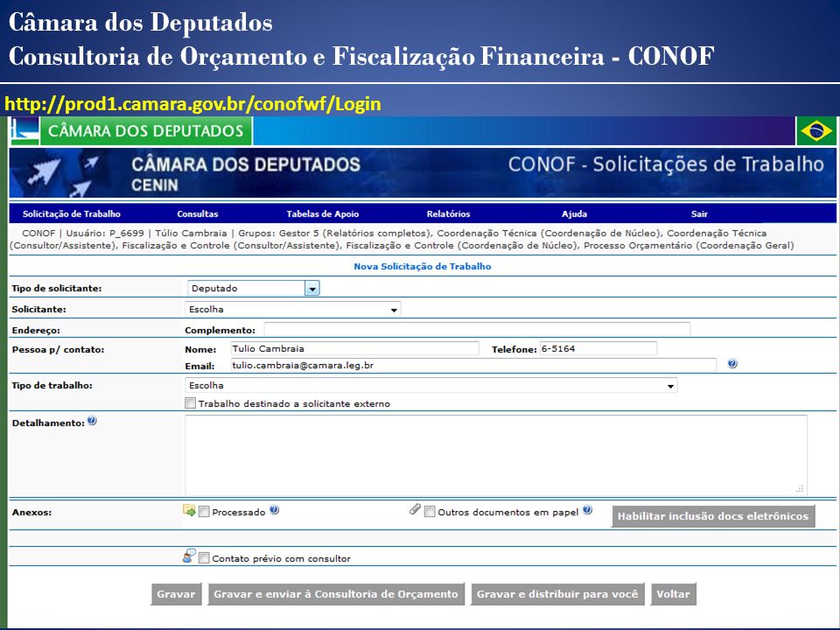Select Sair to log out
Screen dimensions: 840x630
(699, 213)
